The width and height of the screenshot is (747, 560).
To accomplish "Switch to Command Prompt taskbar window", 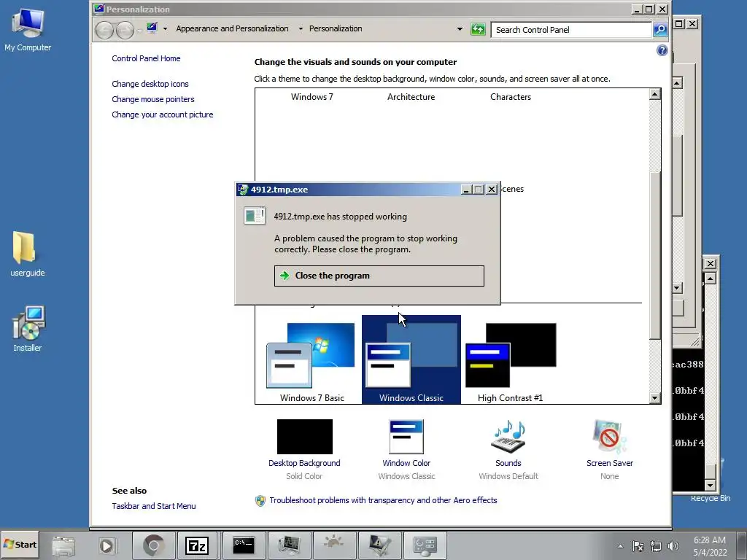I will coord(244,545).
